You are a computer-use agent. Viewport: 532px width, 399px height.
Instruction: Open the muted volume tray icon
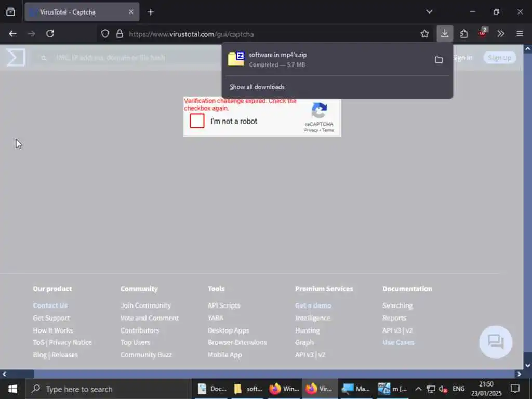443,389
